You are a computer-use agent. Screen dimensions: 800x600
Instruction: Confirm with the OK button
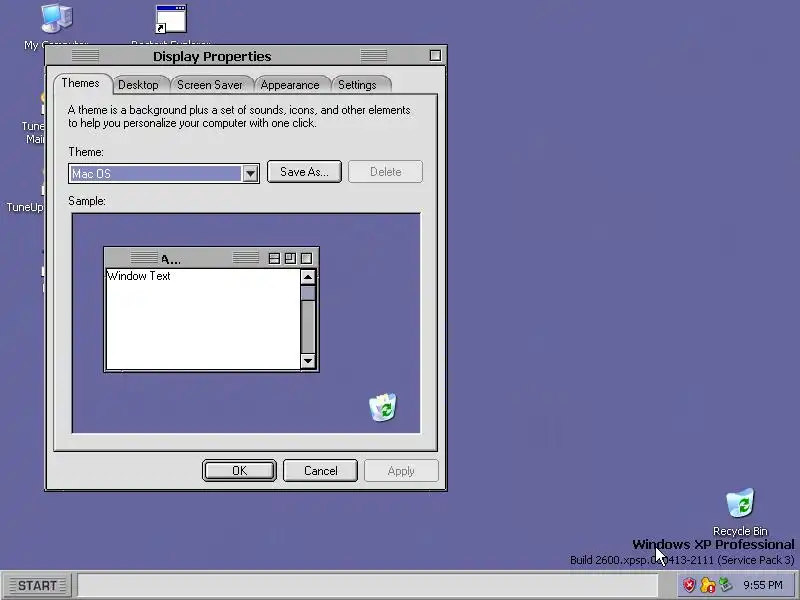point(239,471)
